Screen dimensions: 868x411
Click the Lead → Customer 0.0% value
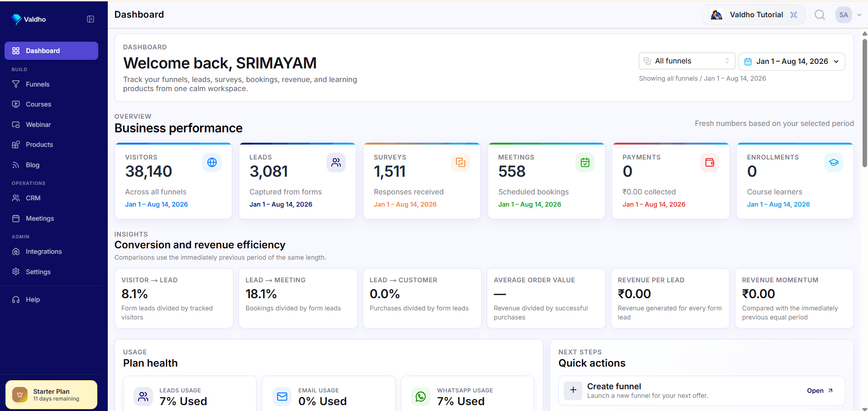pos(384,294)
